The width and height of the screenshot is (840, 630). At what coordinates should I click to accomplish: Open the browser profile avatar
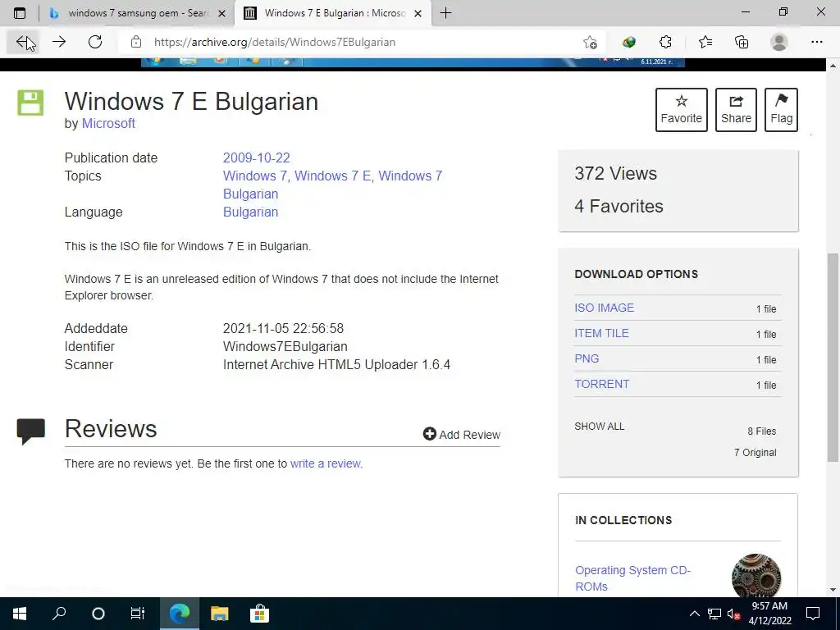(x=779, y=42)
